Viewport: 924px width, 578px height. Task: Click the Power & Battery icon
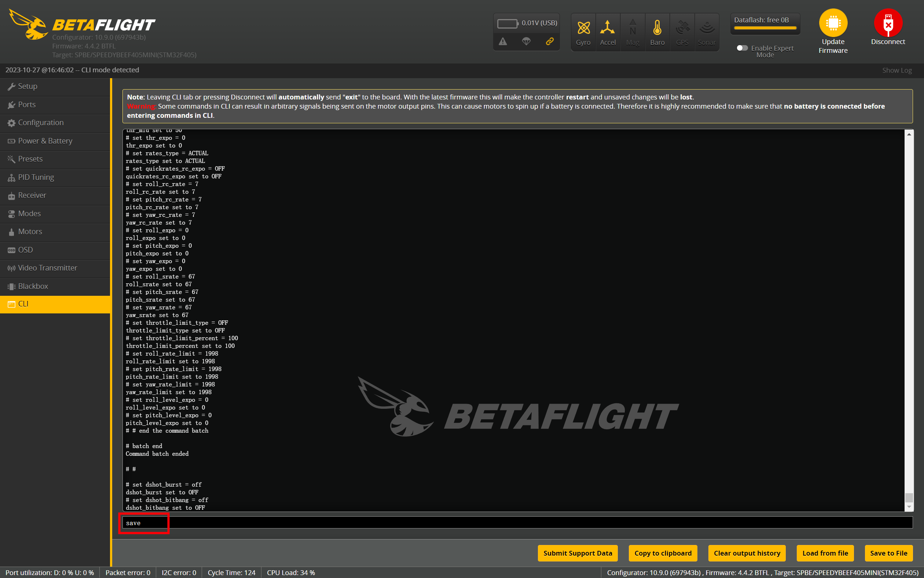coord(11,141)
